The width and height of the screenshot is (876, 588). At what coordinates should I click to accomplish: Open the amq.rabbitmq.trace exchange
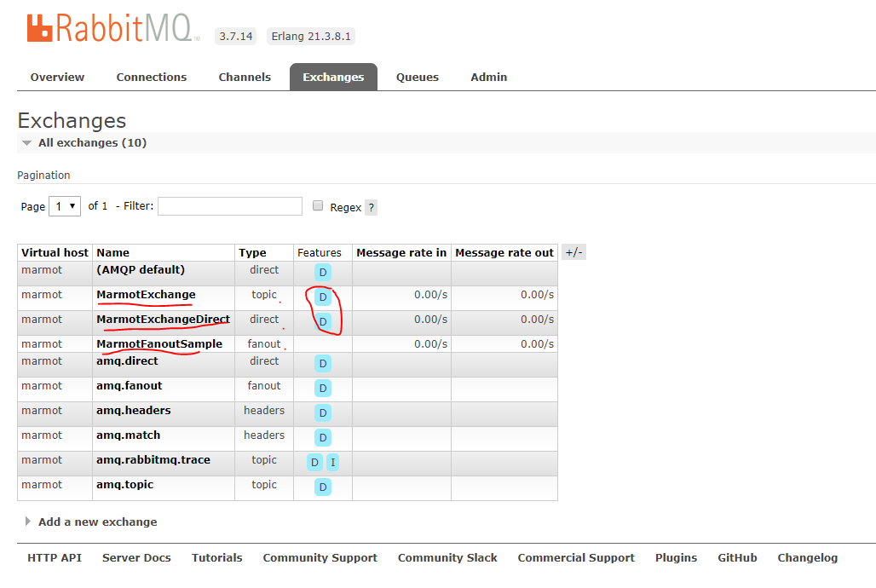(x=153, y=459)
